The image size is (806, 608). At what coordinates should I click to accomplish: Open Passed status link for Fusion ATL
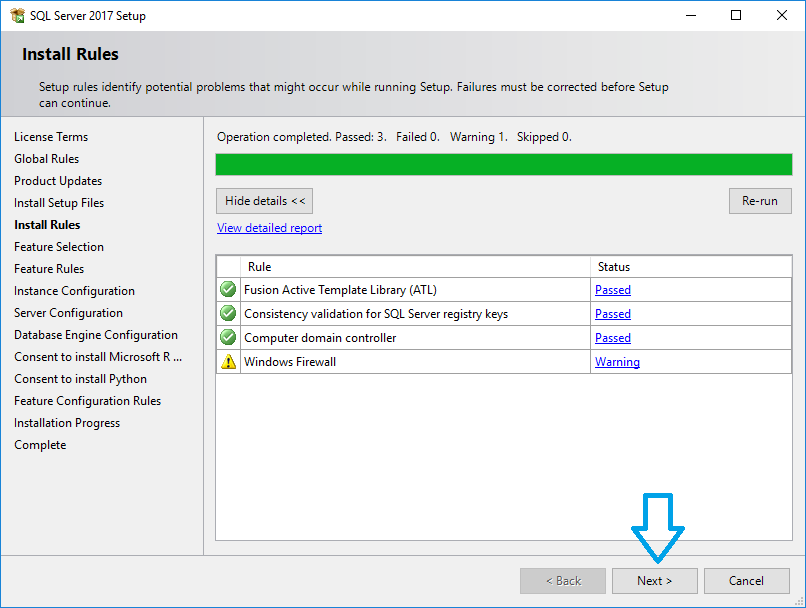612,290
